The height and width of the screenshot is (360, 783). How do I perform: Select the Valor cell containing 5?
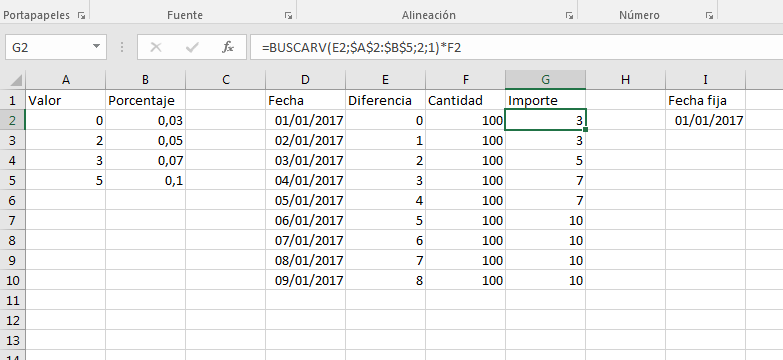point(65,180)
